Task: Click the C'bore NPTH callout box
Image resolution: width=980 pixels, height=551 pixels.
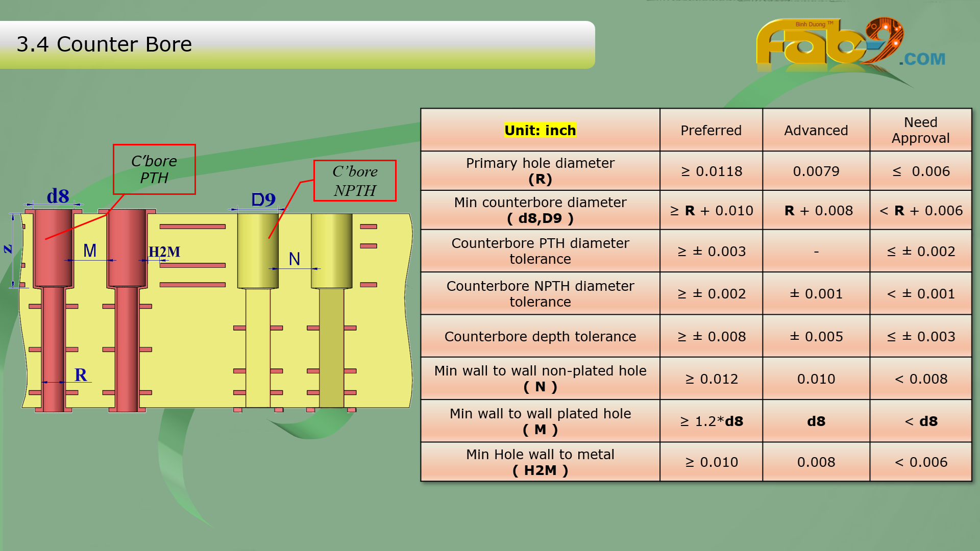Action: (355, 181)
